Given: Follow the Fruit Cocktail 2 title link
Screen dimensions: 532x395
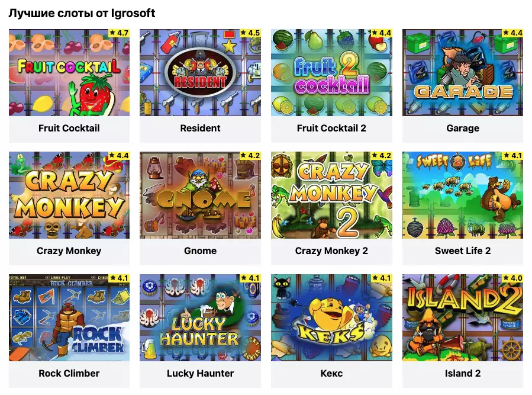Looking at the screenshot, I should (x=331, y=128).
